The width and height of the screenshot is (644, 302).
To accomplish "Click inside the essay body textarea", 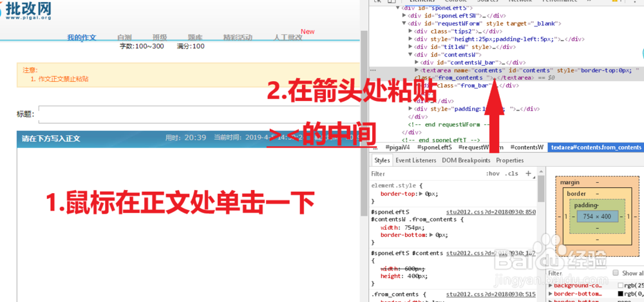I will [188, 224].
